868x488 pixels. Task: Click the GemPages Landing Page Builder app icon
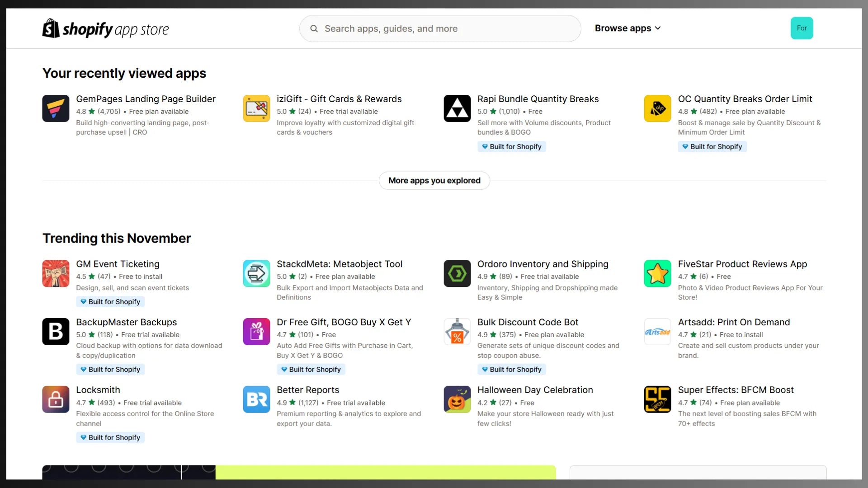click(x=56, y=108)
